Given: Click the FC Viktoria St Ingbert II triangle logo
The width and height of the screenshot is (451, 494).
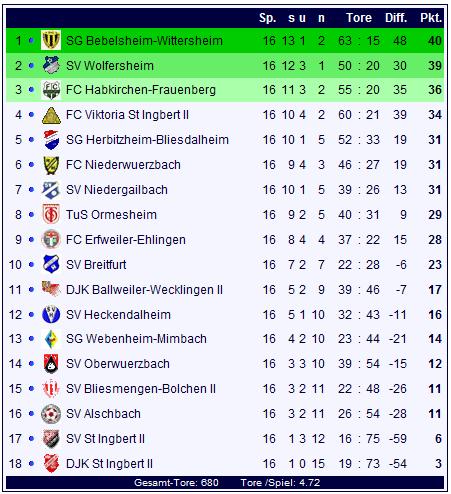Looking at the screenshot, I should click(51, 115).
